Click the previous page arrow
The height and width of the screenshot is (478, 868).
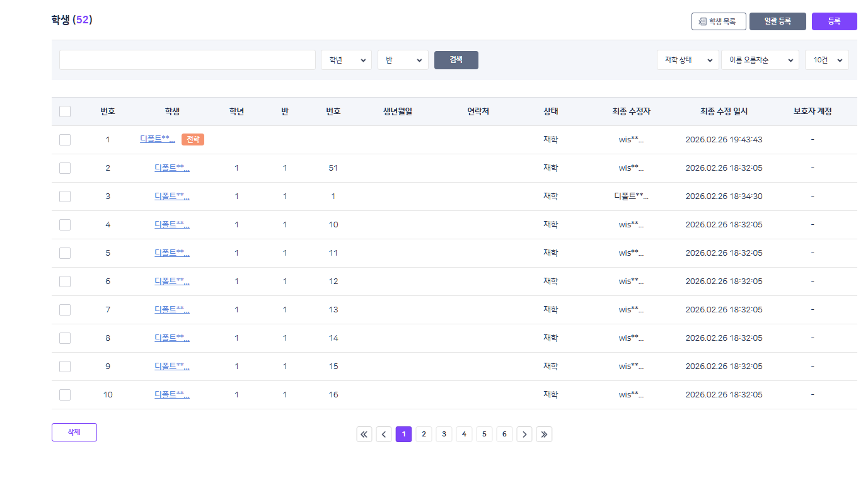tap(384, 434)
